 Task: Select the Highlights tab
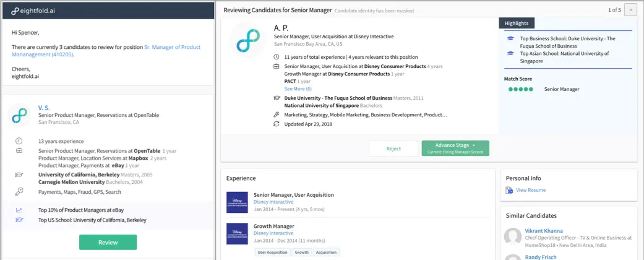517,23
